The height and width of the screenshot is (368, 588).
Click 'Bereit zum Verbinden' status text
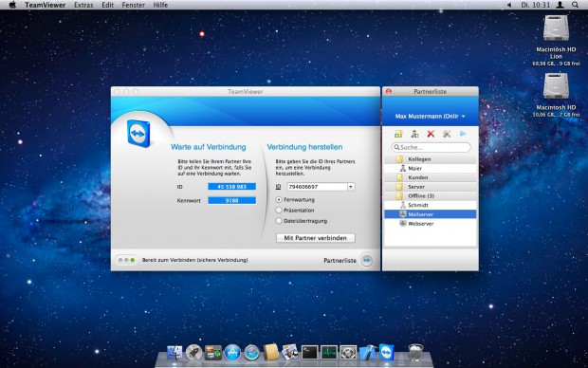coord(195,260)
